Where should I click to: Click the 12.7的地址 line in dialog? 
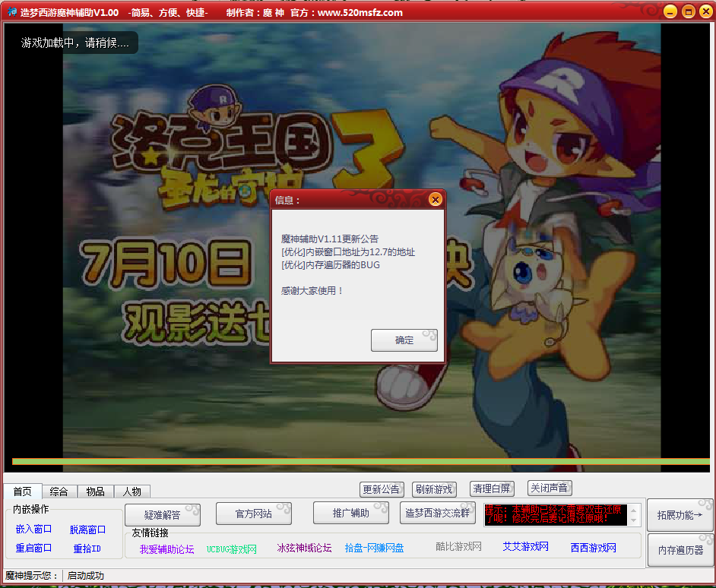(348, 252)
